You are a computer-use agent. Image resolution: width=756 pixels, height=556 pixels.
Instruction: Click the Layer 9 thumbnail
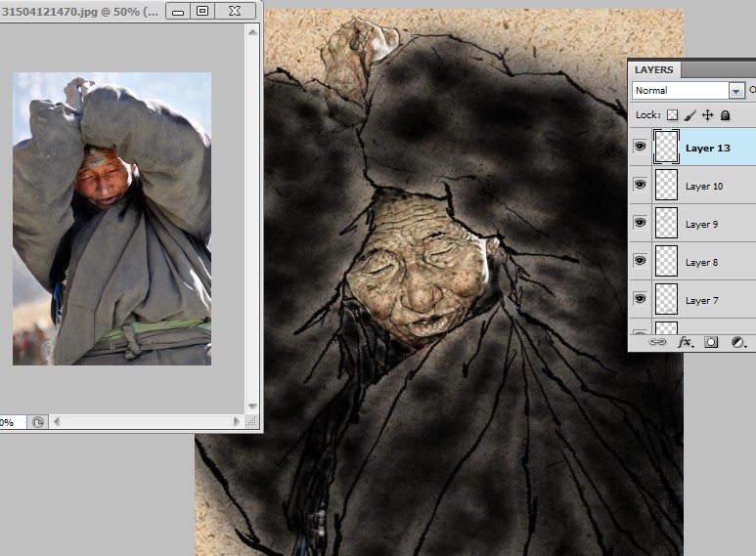(666, 223)
